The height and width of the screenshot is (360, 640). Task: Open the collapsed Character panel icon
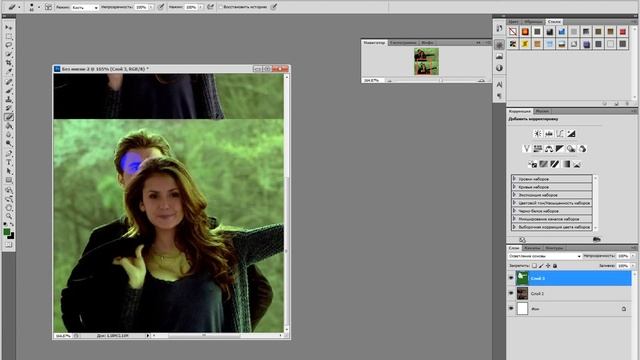[x=499, y=84]
